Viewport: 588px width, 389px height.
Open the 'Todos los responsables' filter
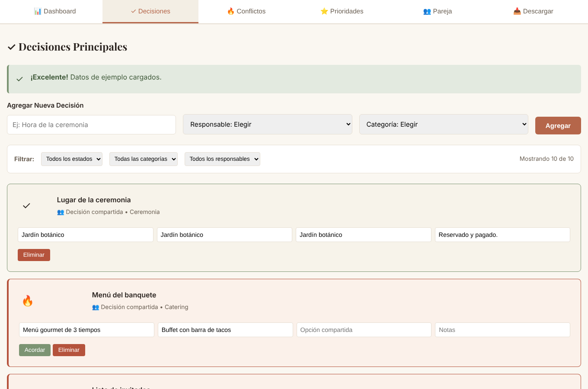pyautogui.click(x=222, y=159)
